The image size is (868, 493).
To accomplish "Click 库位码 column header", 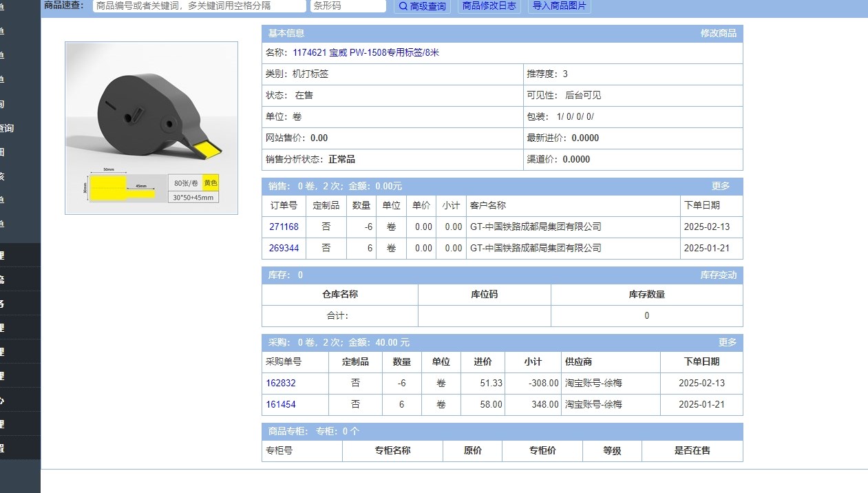I will (x=484, y=294).
